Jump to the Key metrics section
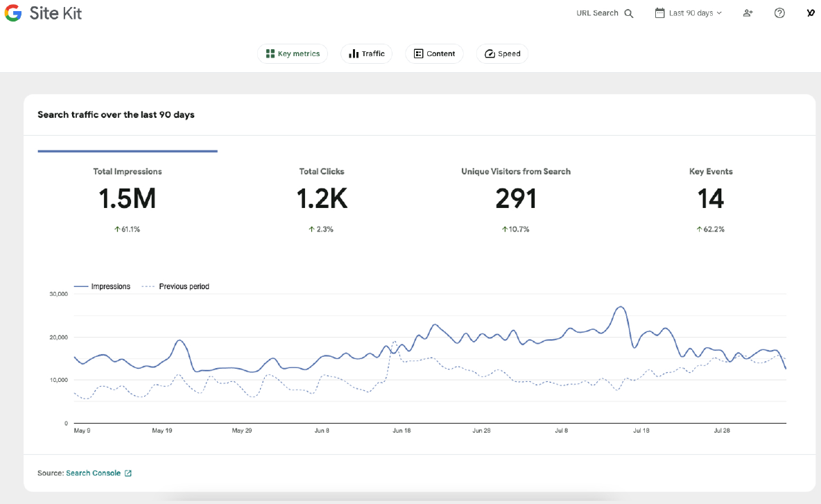The image size is (821, 504). point(293,54)
